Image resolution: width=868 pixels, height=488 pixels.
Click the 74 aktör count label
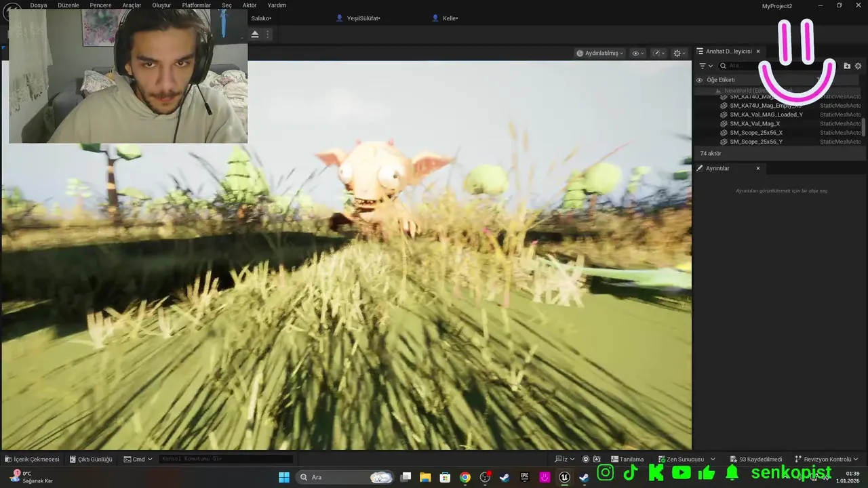point(711,154)
